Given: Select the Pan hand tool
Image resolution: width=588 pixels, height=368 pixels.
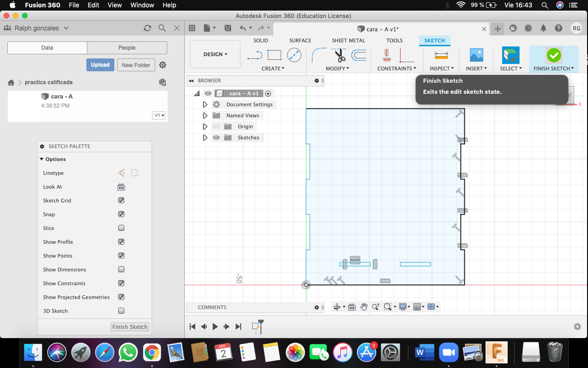Looking at the screenshot, I should pos(364,307).
